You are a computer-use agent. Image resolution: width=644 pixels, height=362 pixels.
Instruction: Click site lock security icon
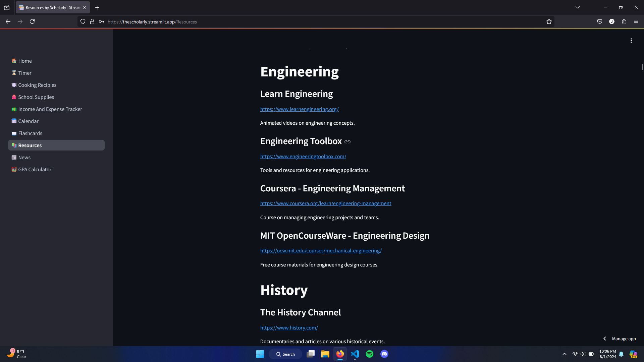(92, 22)
